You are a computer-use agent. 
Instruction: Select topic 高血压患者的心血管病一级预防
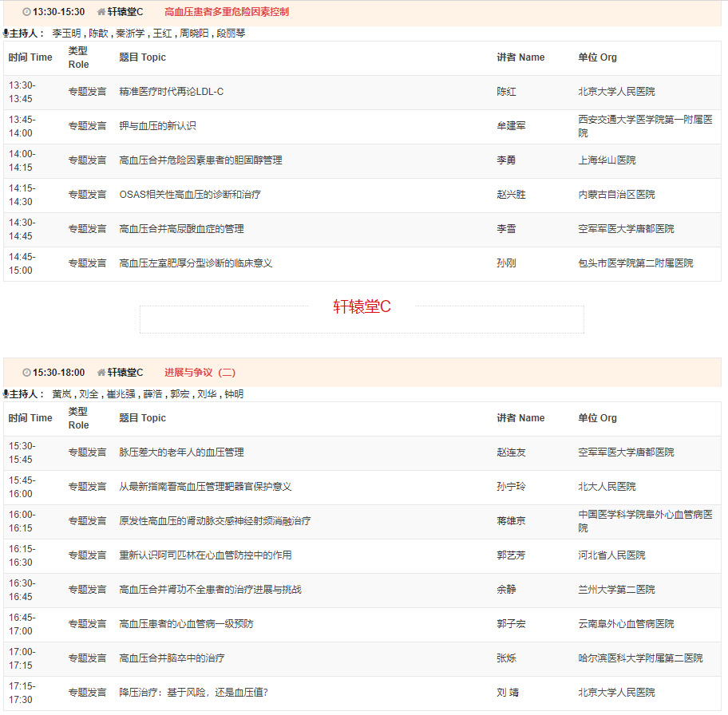[x=186, y=625]
